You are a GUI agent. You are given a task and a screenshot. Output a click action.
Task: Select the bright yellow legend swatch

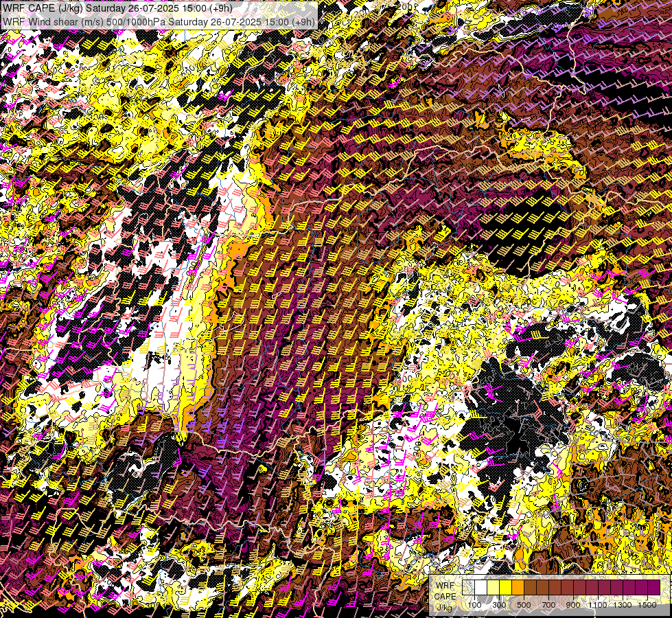point(505,587)
